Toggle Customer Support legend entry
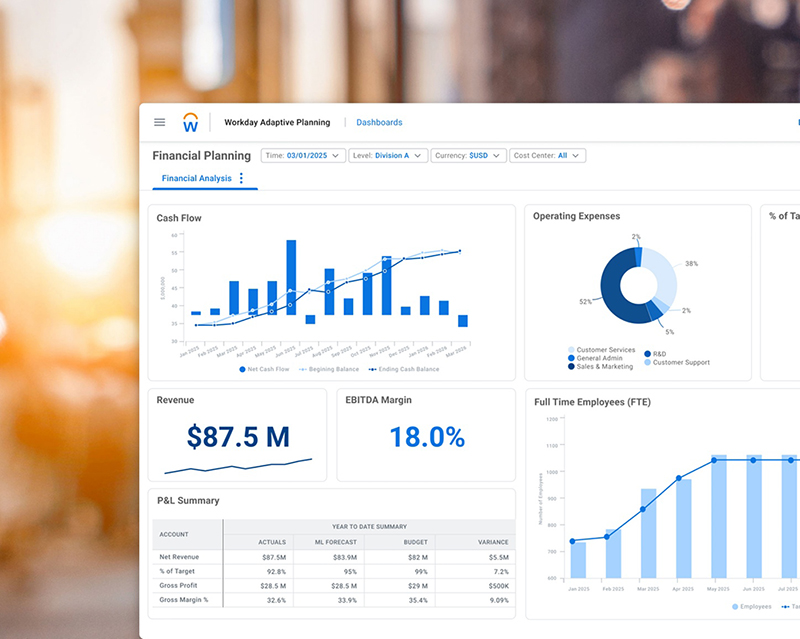 click(677, 362)
